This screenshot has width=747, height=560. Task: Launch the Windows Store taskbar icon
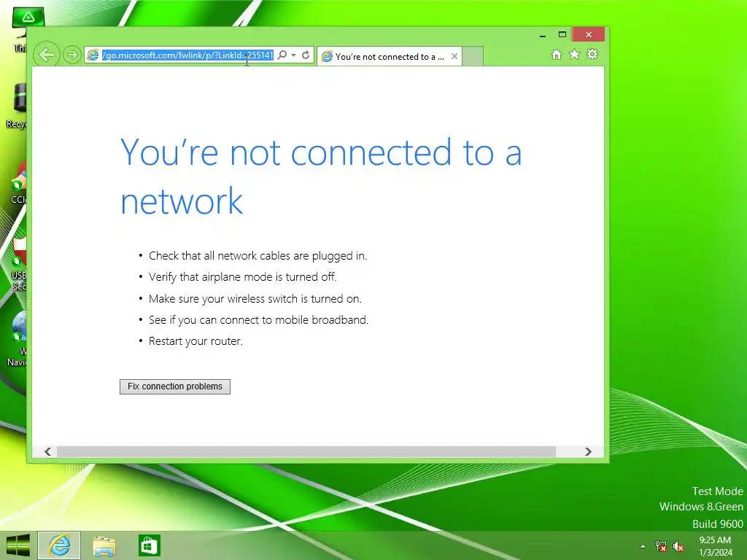pos(149,545)
